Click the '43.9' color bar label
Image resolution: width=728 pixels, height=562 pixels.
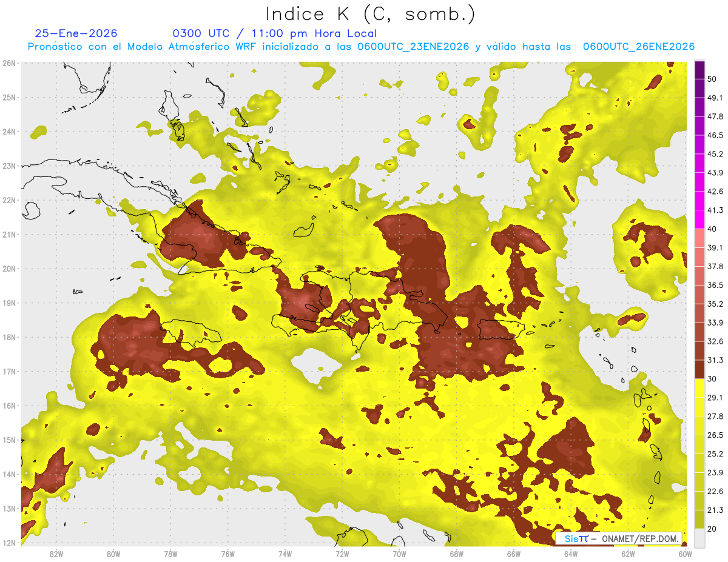(715, 173)
